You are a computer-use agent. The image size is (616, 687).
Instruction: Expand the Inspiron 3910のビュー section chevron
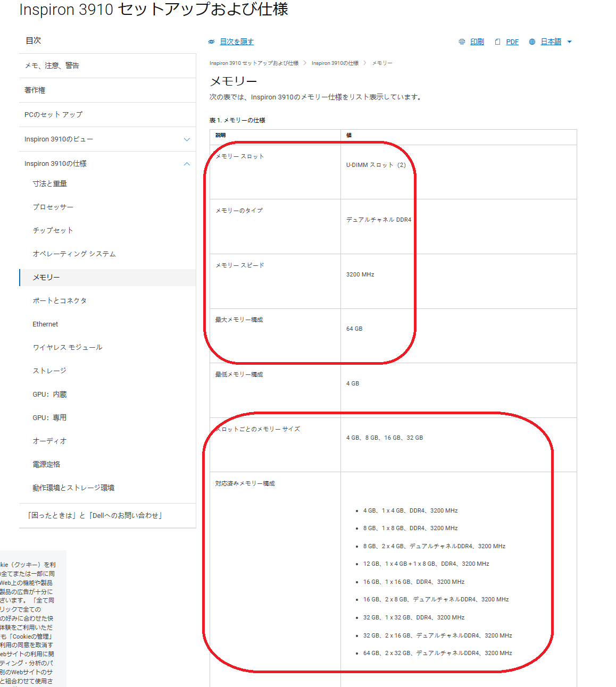187,139
